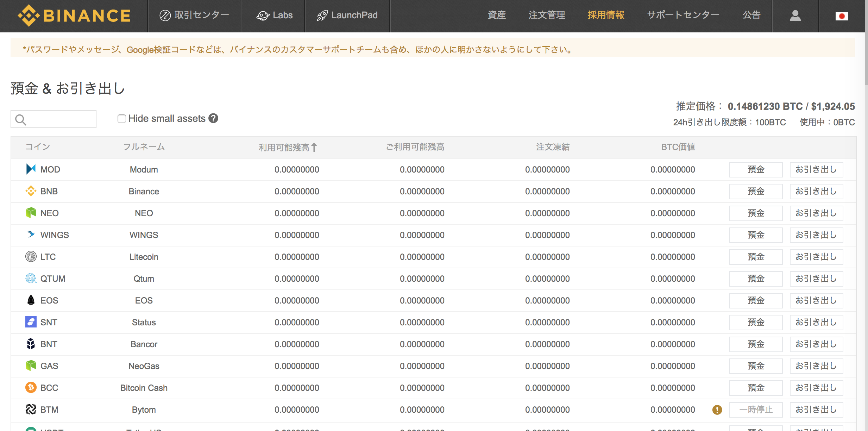Click the 一時停止 button for BTM

click(756, 410)
